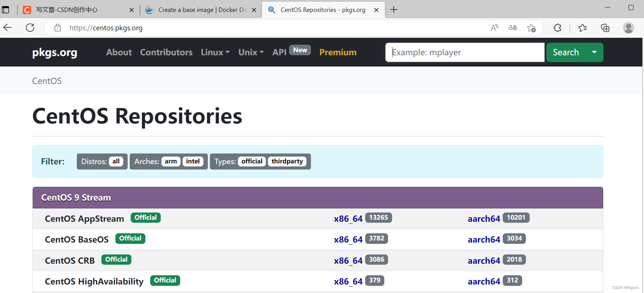The height and width of the screenshot is (293, 644).
Task: Click the translate page icon
Action: coord(513,28)
